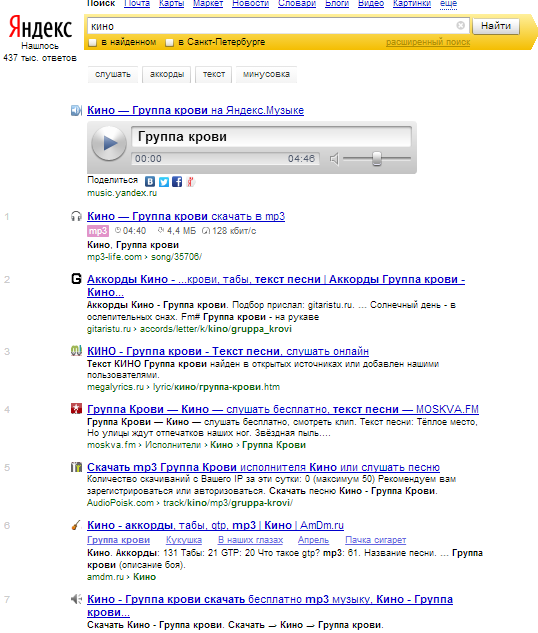
Task: Click the pink mp3 badge
Action: [x=98, y=231]
